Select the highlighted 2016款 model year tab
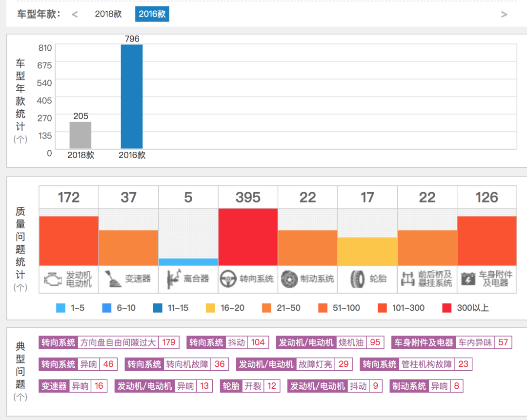Image resolution: width=527 pixels, height=420 pixels. click(x=152, y=14)
